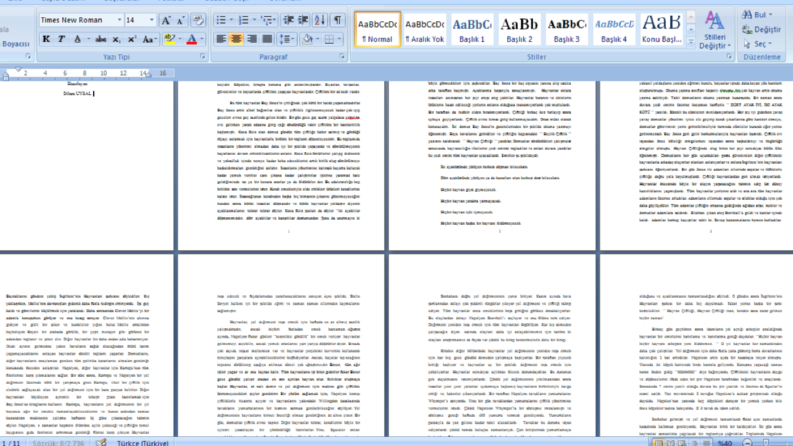Toggle underline formatting

pos(77,39)
